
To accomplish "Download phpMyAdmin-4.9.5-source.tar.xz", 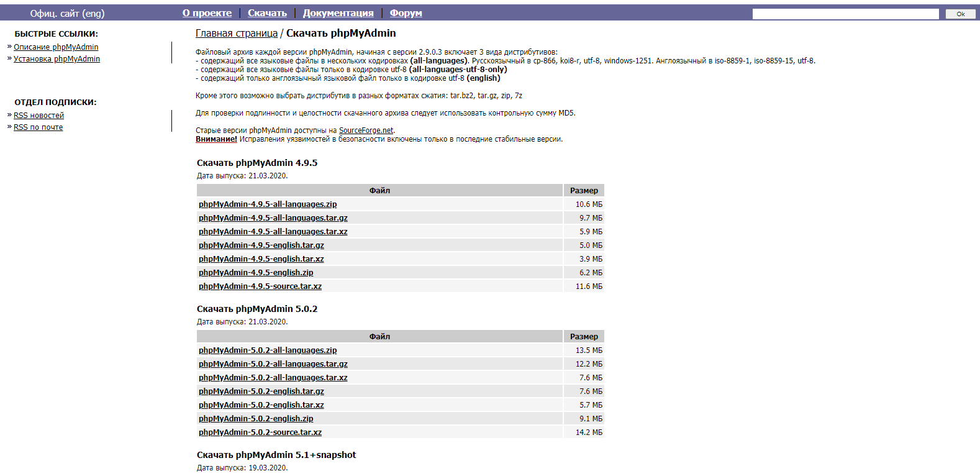I will click(260, 286).
